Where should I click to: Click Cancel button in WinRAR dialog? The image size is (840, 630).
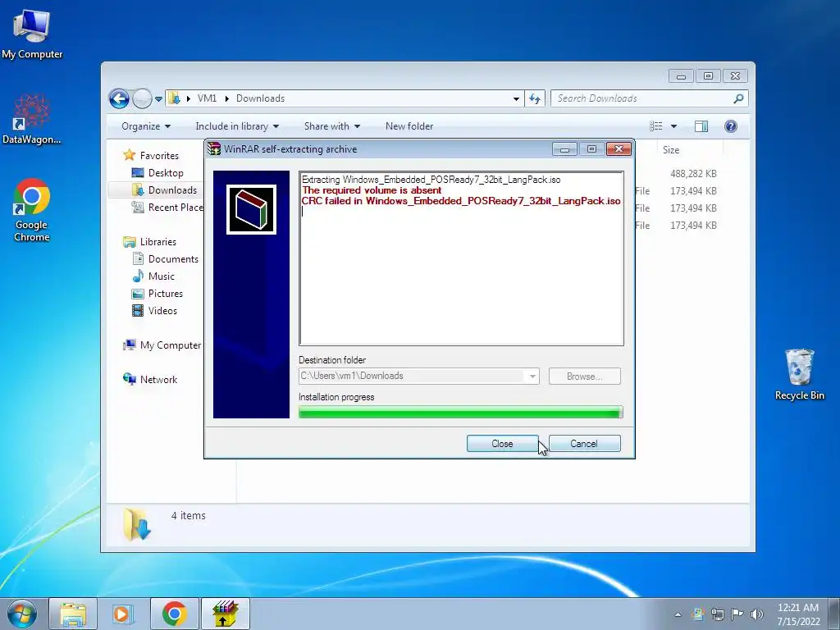click(584, 444)
